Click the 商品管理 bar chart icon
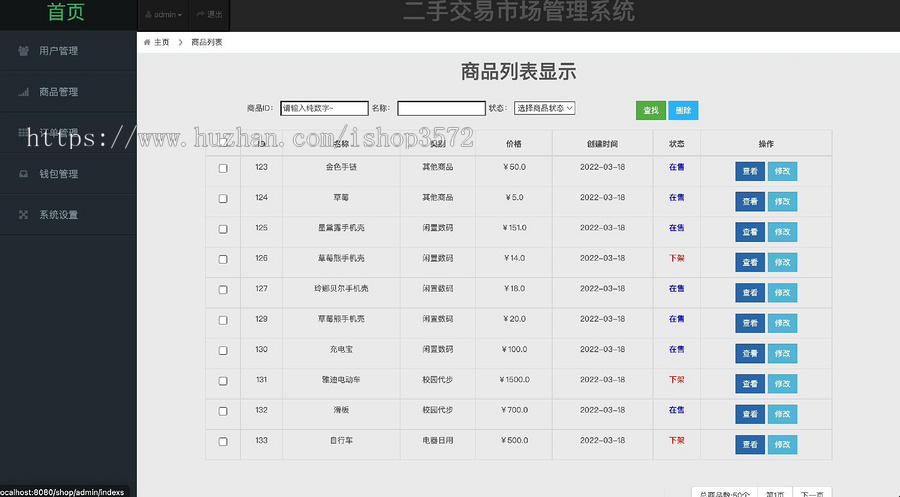Viewport: 900px width, 497px height. 24,92
